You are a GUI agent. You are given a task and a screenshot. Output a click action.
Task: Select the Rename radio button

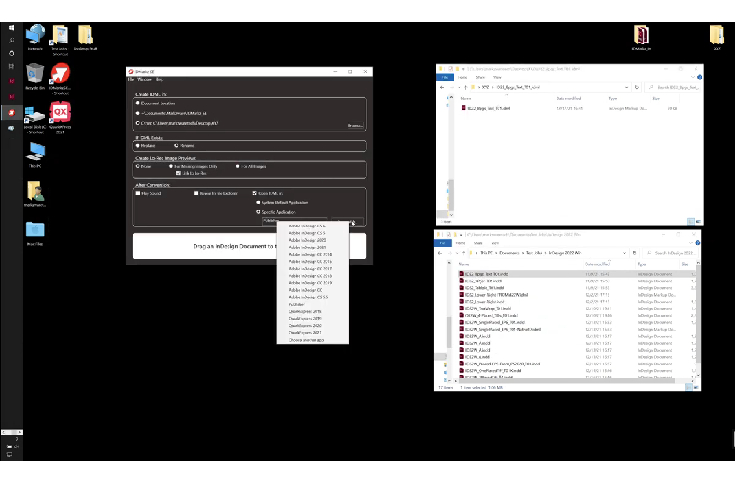point(176,146)
